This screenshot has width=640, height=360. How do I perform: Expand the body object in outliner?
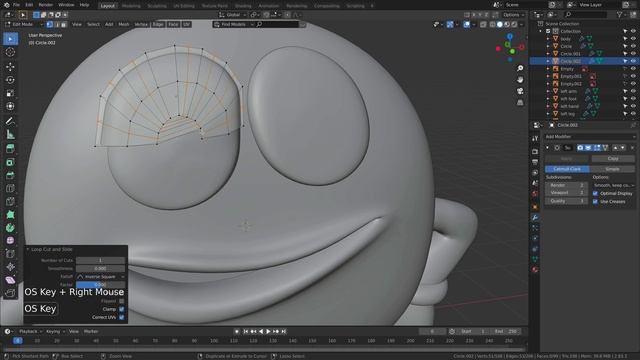(548, 39)
